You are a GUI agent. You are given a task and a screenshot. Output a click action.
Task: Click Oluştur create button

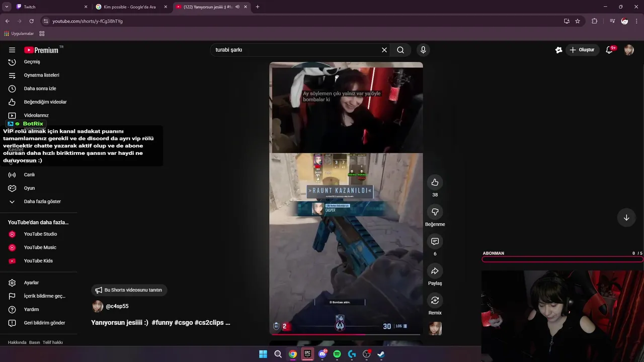582,50
